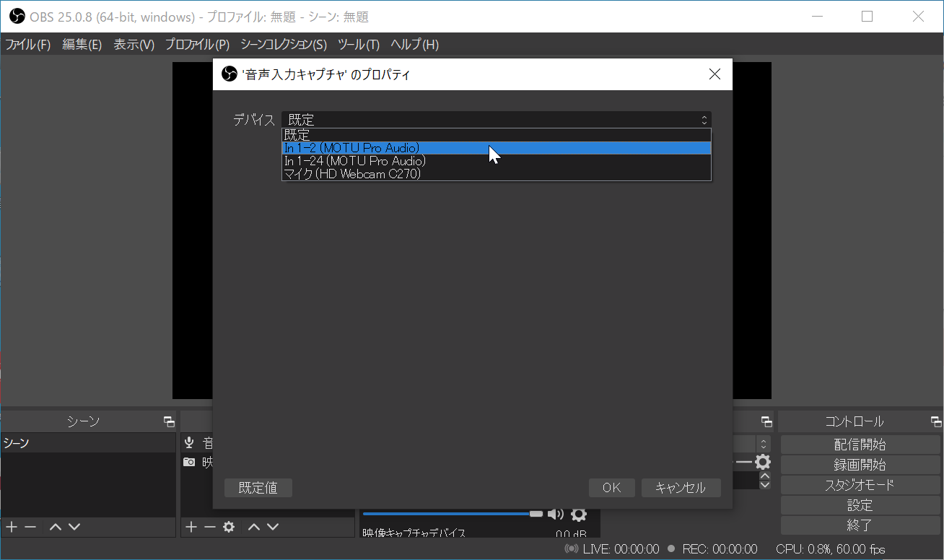Open the シーンコレクション(S) menu
Screen dimensions: 944x560
click(284, 45)
